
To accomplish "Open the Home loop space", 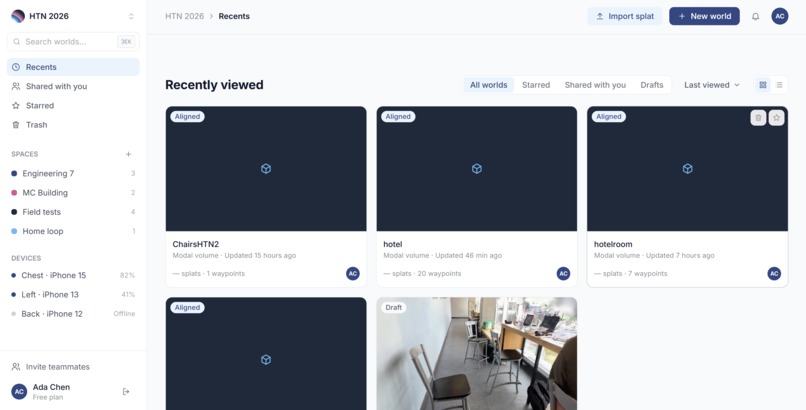I will point(73,231).
